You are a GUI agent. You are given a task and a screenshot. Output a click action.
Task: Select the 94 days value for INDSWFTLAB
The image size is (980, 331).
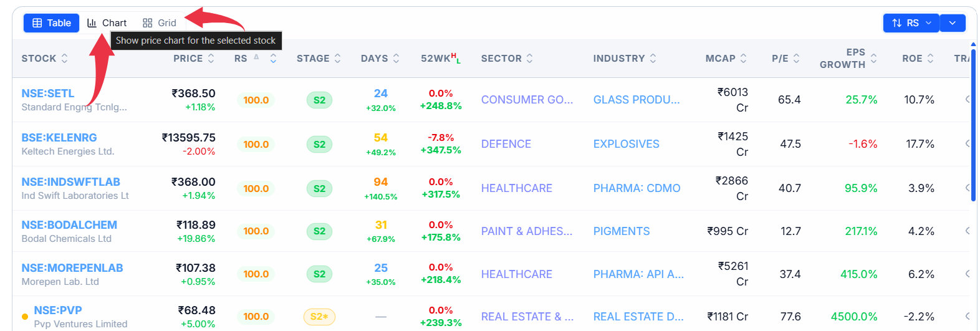point(381,182)
